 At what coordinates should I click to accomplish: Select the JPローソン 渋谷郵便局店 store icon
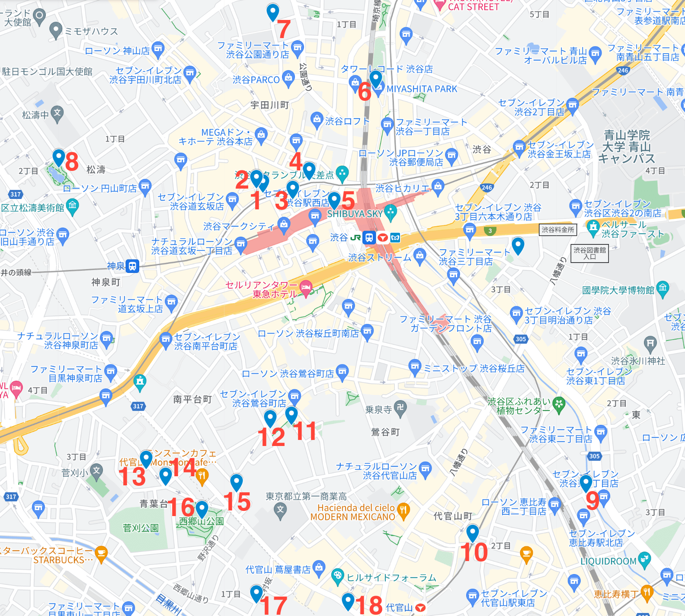[451, 156]
